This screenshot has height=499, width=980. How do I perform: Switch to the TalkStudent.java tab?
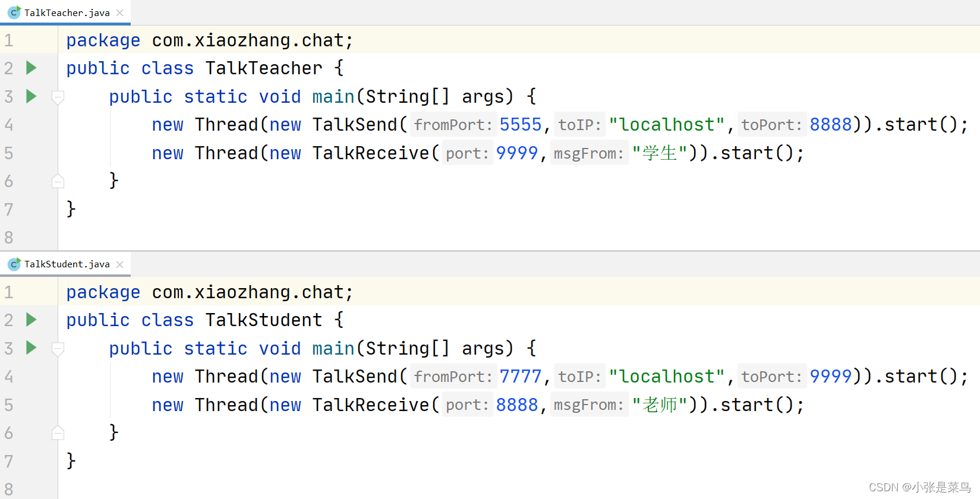pos(67,264)
